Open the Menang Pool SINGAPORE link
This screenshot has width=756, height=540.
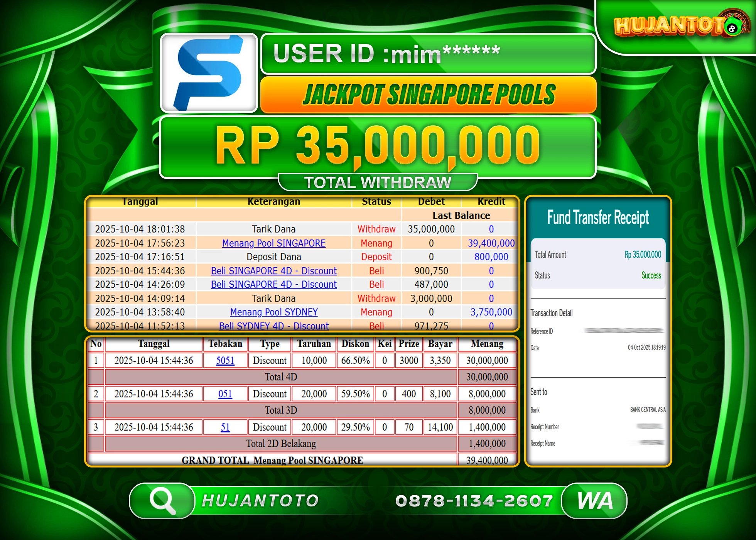pos(273,243)
